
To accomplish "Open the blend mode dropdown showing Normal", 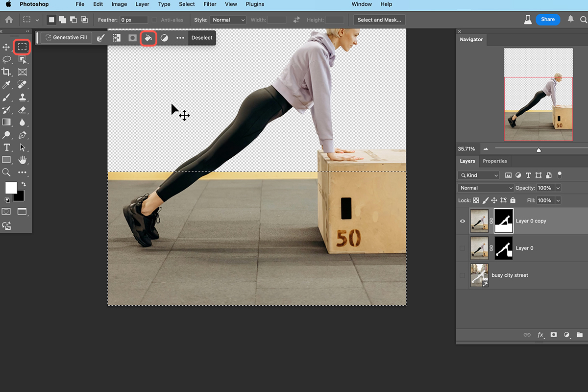I will (485, 187).
